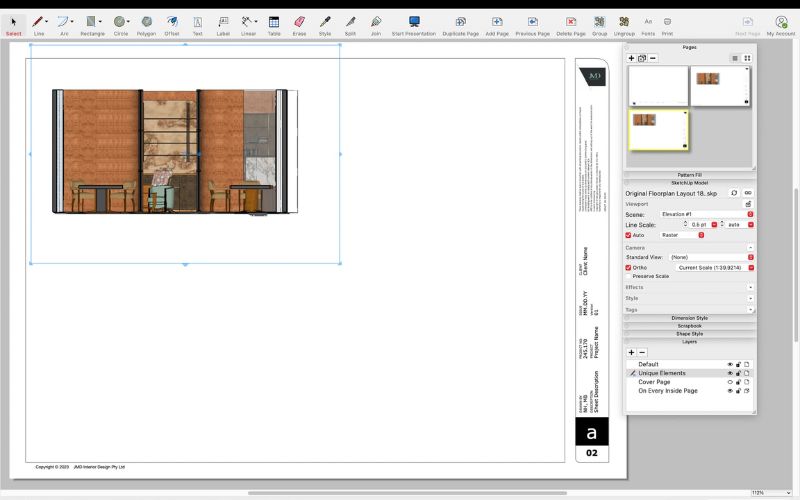Expand the Effects section
This screenshot has height=500, width=800.
pos(750,287)
